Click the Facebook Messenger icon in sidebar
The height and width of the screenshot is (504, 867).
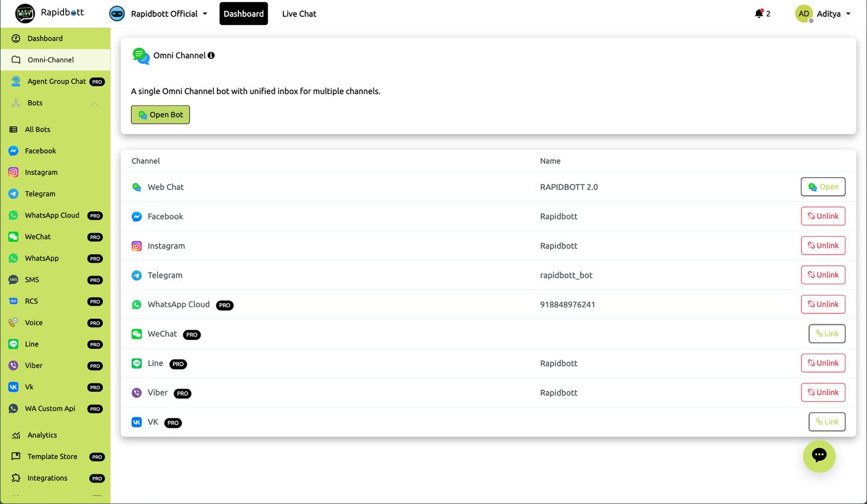click(x=14, y=151)
